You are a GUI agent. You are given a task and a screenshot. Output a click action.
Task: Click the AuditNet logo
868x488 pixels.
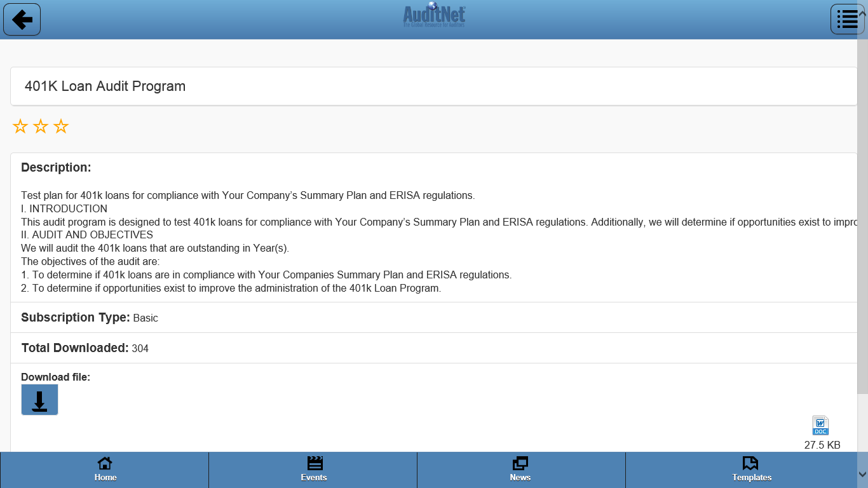434,15
